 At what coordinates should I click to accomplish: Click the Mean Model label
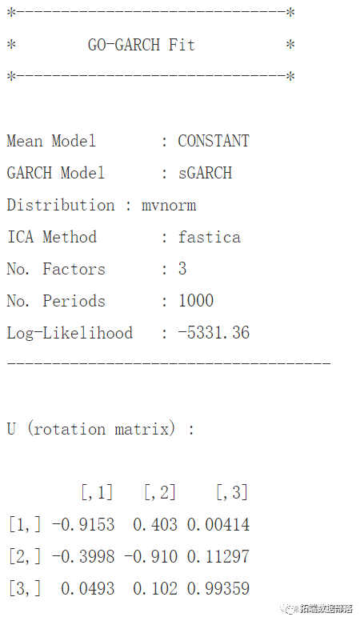point(51,141)
